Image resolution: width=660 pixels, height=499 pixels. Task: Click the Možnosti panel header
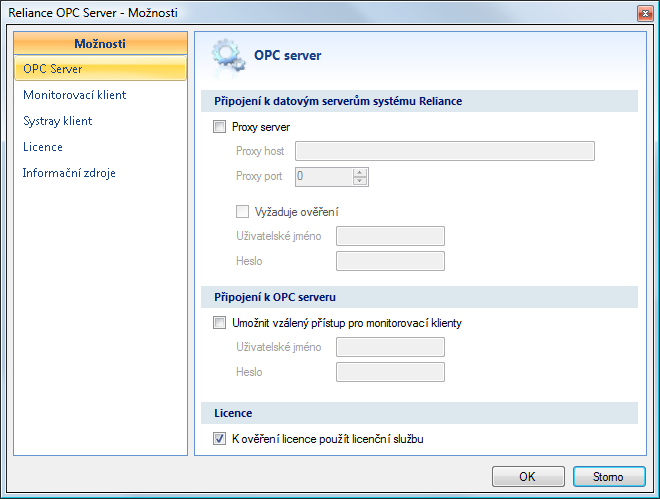click(100, 43)
